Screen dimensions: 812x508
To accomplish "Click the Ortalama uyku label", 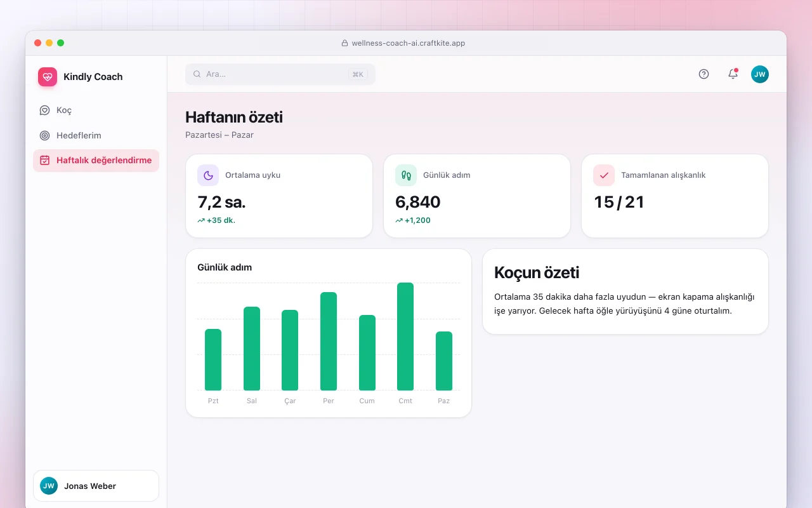I will pos(252,175).
